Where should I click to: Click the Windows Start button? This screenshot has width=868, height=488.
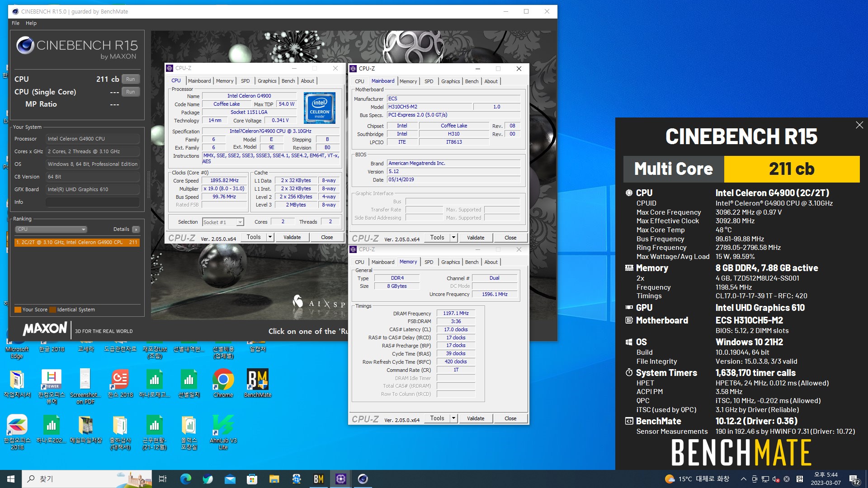pos(11,479)
